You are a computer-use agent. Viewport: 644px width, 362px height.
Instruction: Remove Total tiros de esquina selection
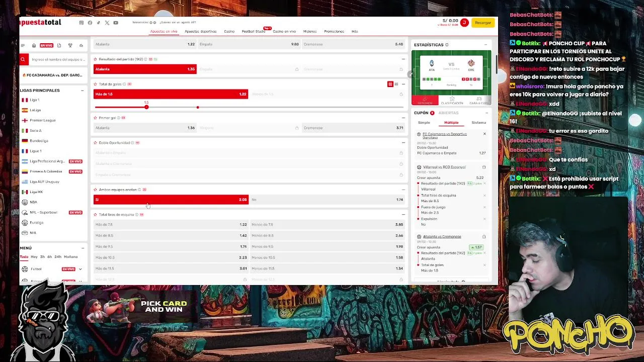(x=485, y=196)
